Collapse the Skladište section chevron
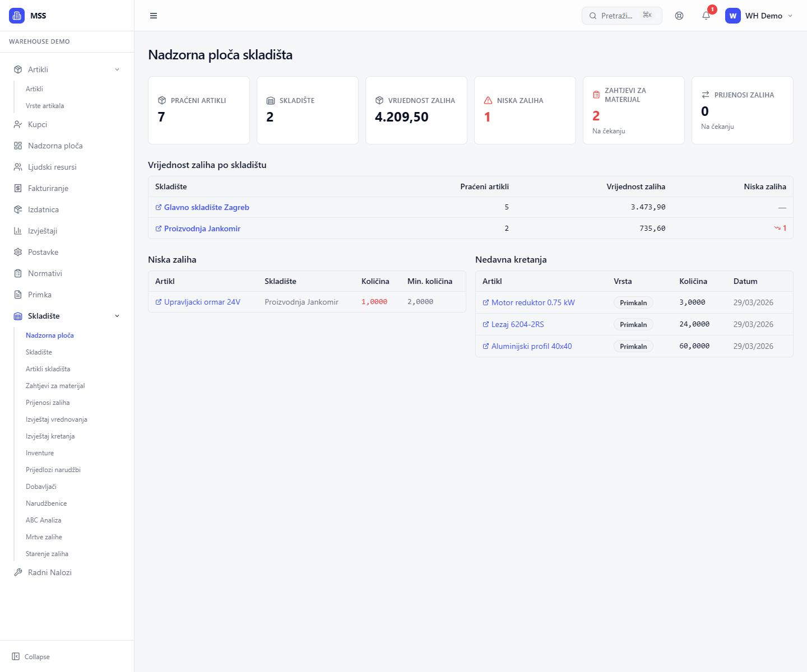The height and width of the screenshot is (672, 807). (x=117, y=316)
